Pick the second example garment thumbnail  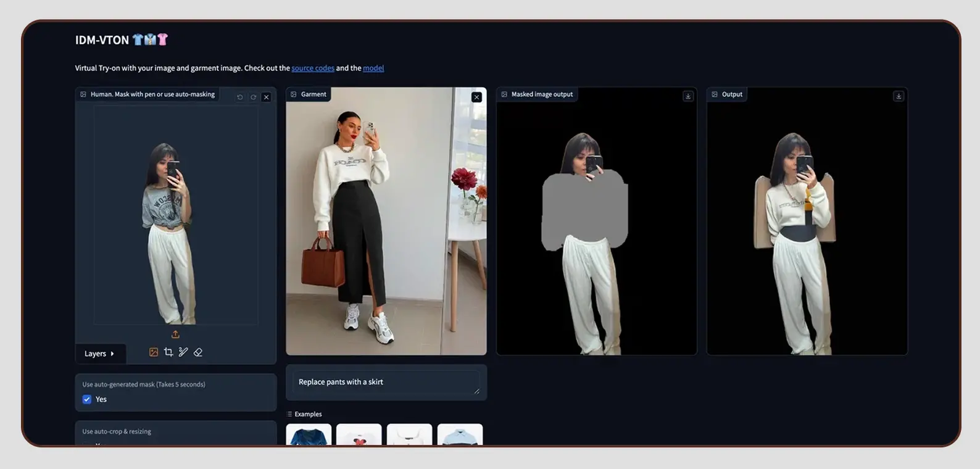359,434
